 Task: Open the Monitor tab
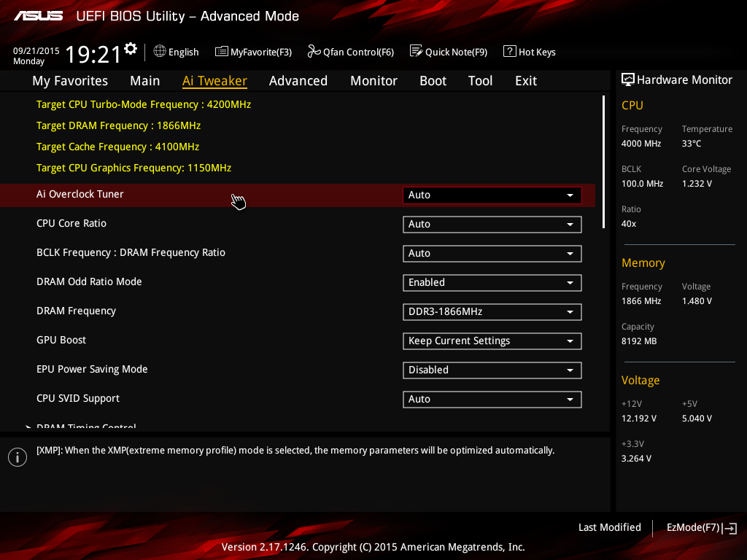click(x=374, y=81)
